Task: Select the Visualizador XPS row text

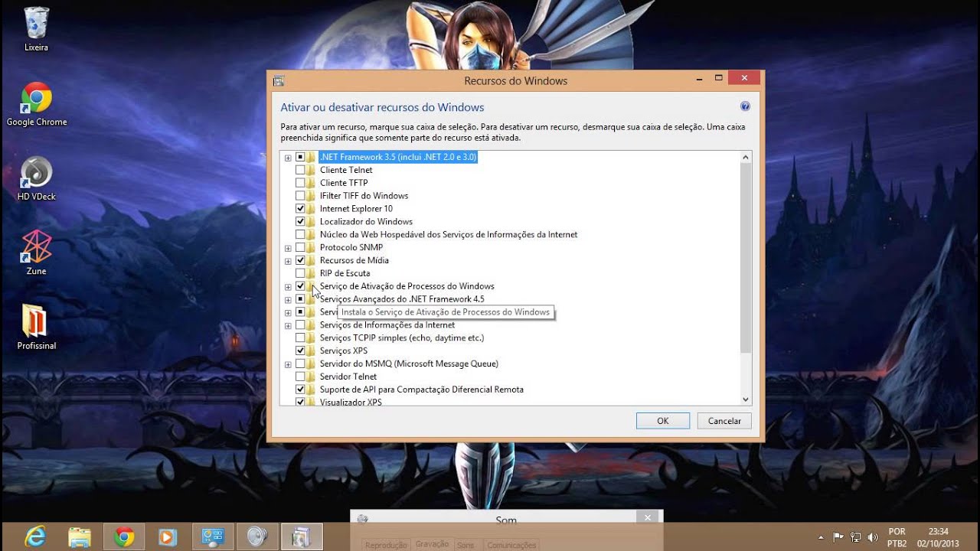Action: click(x=351, y=402)
